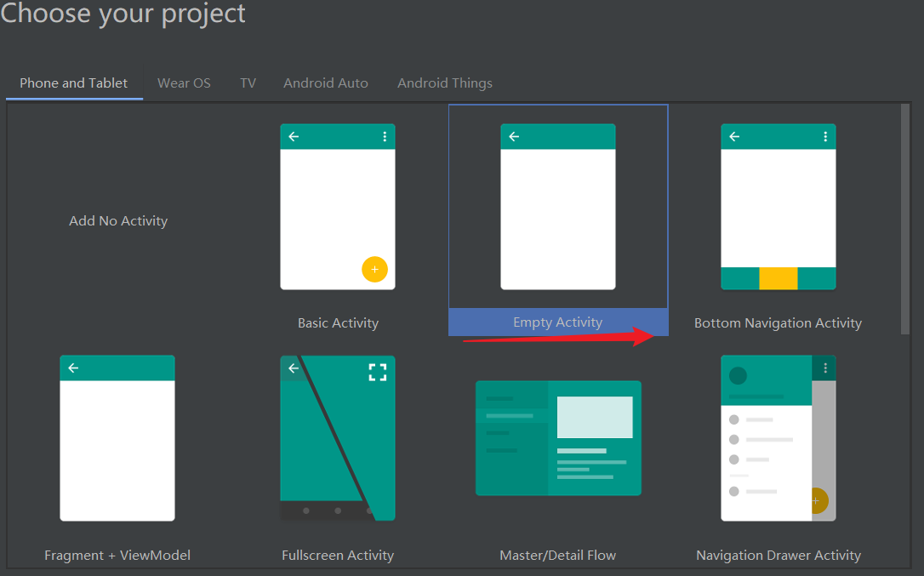
Task: Select the Bottom Navigation Activity thumbnail
Action: 779,207
